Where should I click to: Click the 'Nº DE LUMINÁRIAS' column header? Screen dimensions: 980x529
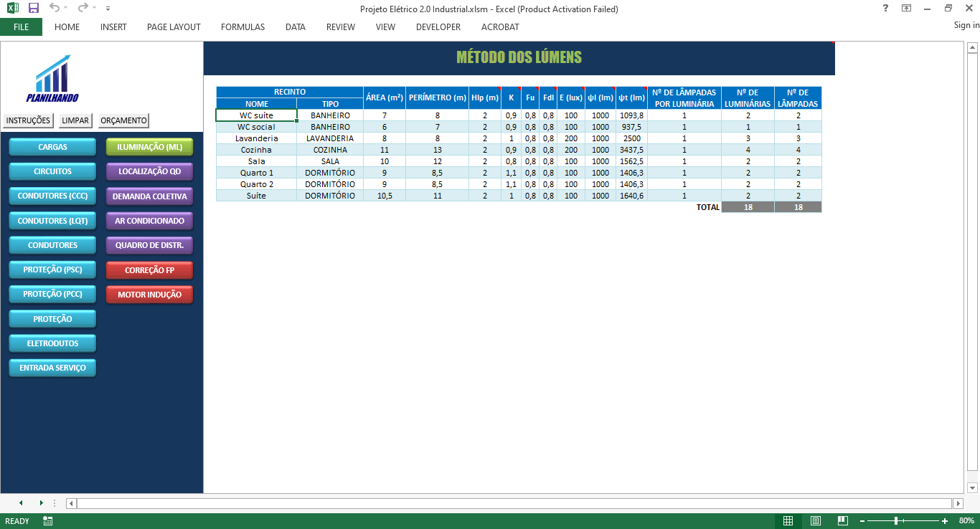click(x=748, y=98)
